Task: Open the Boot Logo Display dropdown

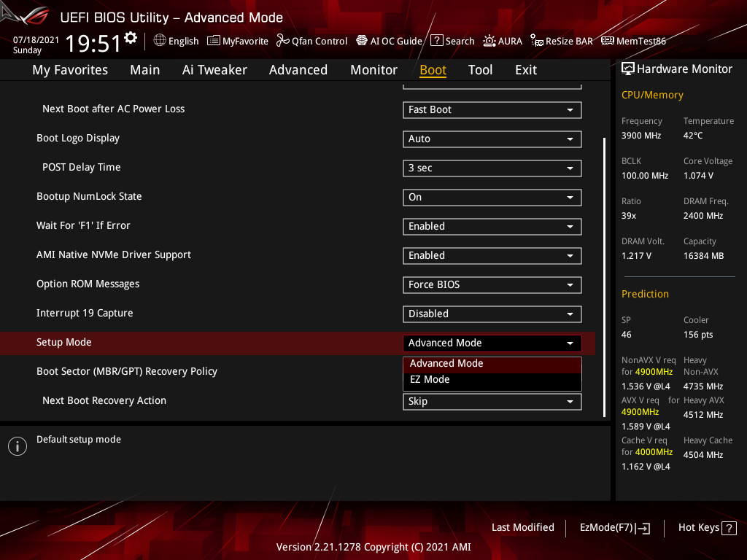Action: 492,139
